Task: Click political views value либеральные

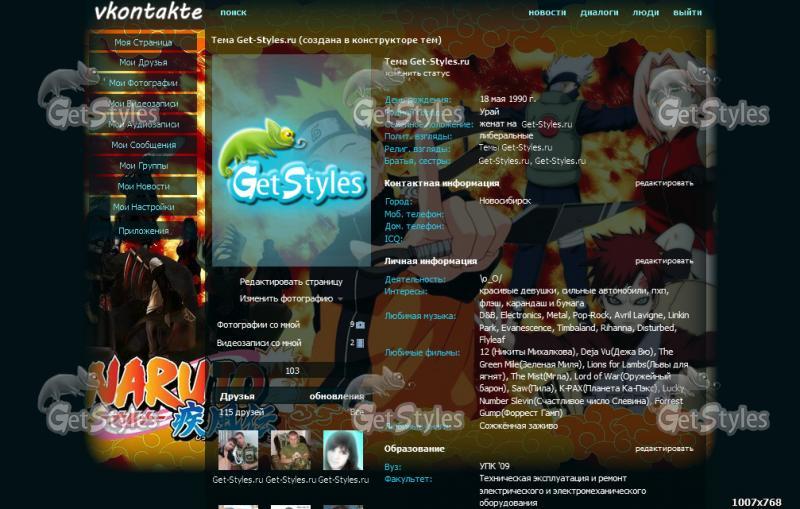Action: point(506,136)
